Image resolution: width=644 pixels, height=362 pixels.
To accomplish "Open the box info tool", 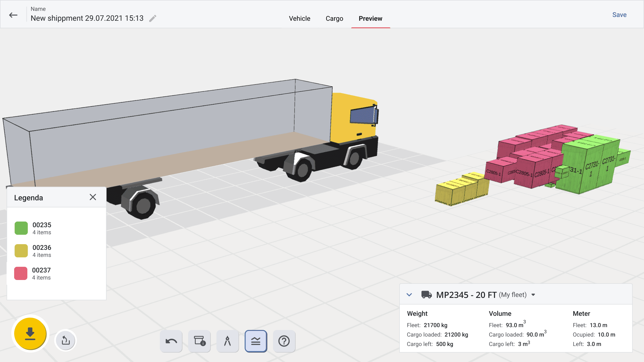I will (199, 341).
